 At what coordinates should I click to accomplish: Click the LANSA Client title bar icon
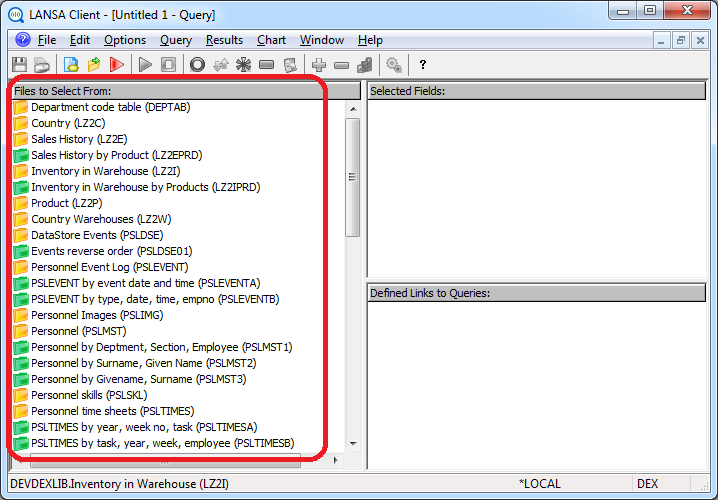pyautogui.click(x=16, y=15)
